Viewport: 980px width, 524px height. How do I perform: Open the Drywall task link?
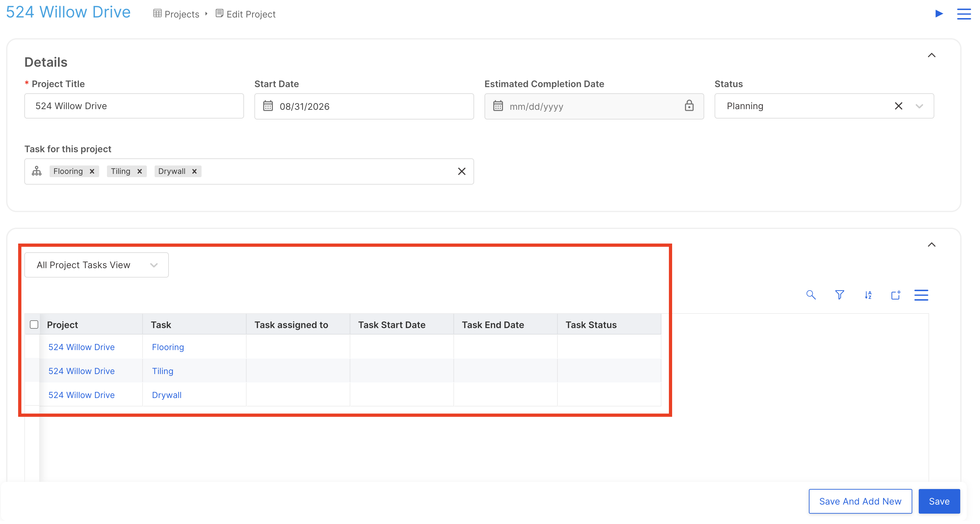(x=167, y=395)
